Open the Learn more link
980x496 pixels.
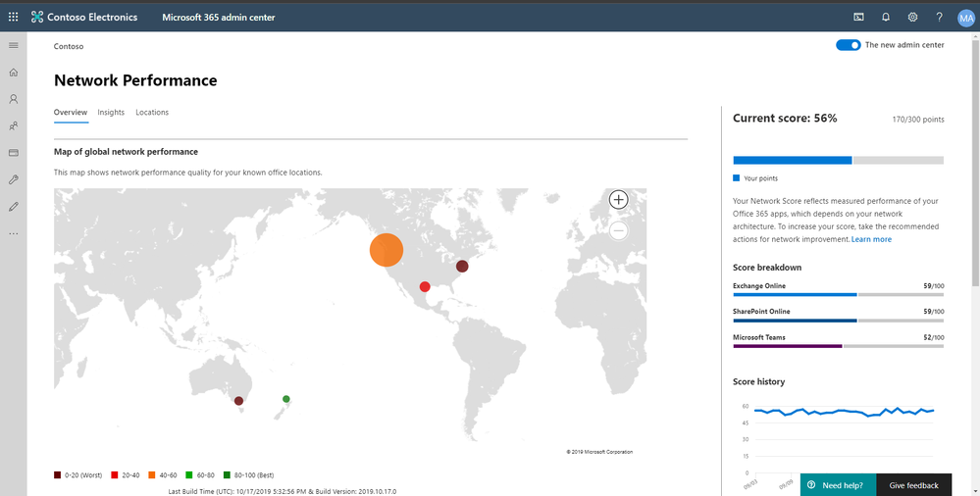[x=871, y=239]
